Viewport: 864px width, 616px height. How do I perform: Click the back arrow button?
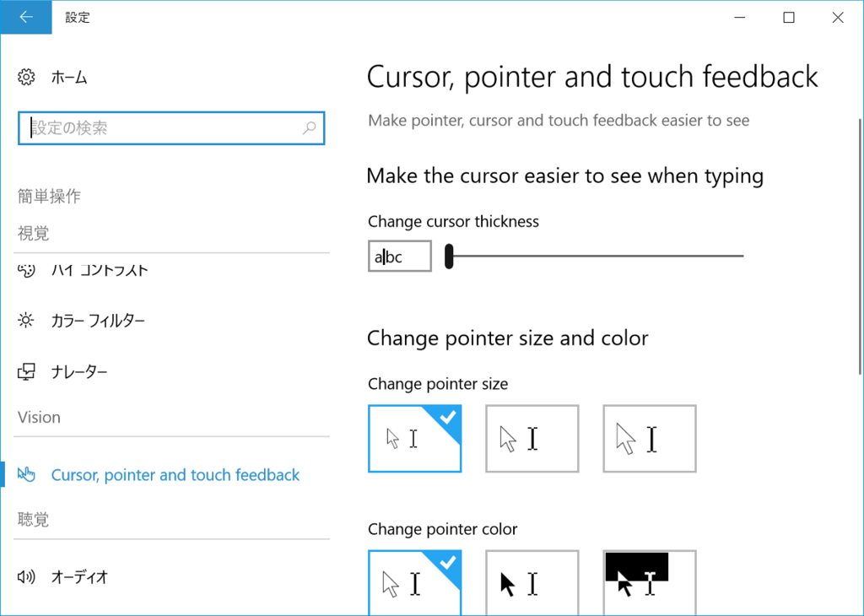(25, 17)
